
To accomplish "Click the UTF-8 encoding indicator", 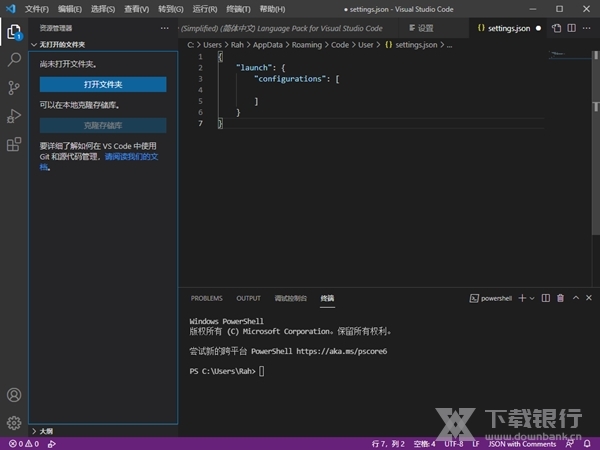I will 453,444.
